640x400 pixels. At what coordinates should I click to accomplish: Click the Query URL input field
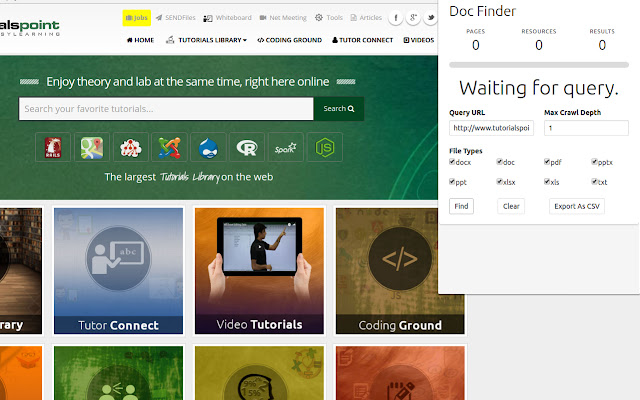click(491, 128)
